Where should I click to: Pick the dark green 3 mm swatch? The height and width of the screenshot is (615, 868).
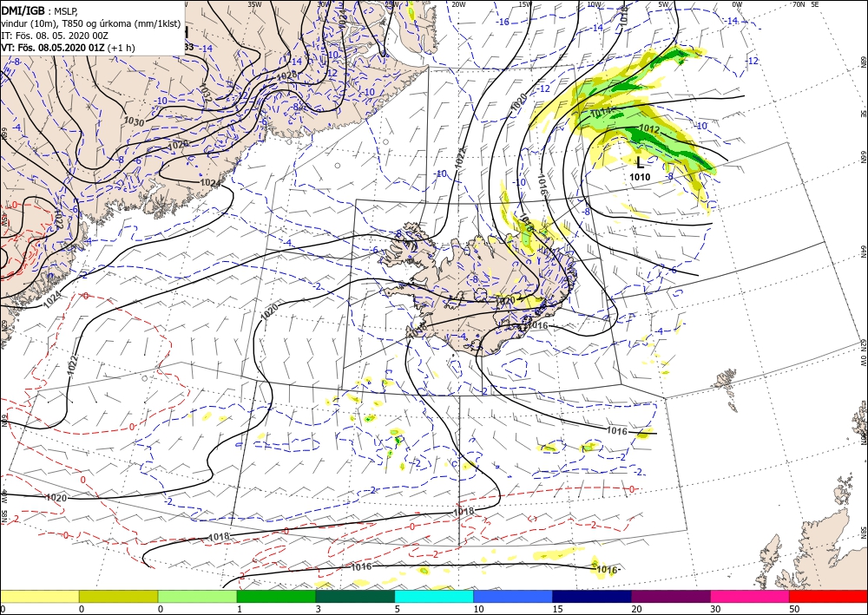pyautogui.click(x=355, y=597)
